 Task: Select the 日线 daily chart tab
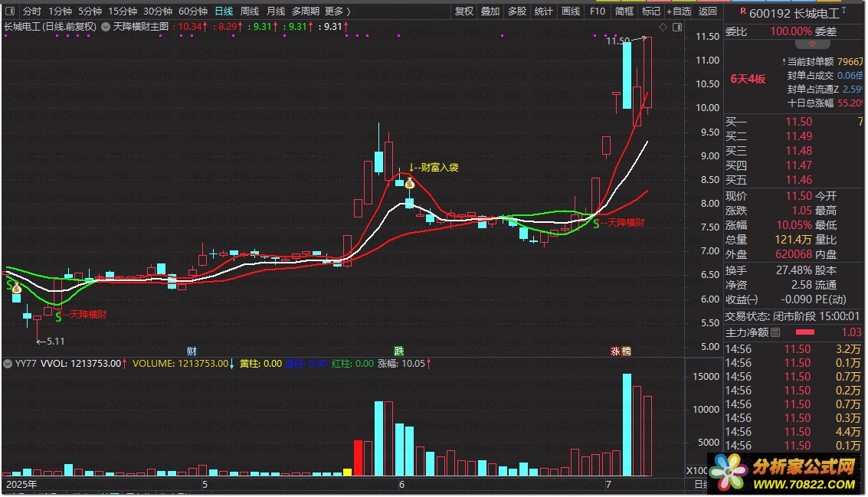(224, 11)
